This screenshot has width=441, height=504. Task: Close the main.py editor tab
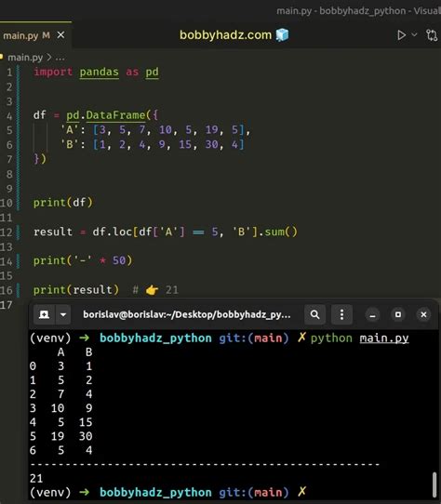tap(60, 34)
